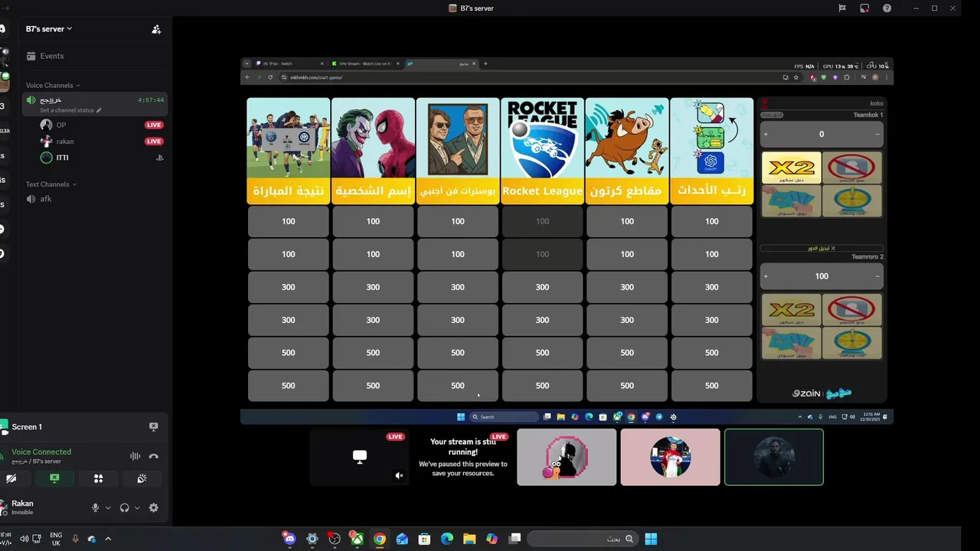980x551 pixels.
Task: Open headphone output options arrow
Action: coord(137,508)
